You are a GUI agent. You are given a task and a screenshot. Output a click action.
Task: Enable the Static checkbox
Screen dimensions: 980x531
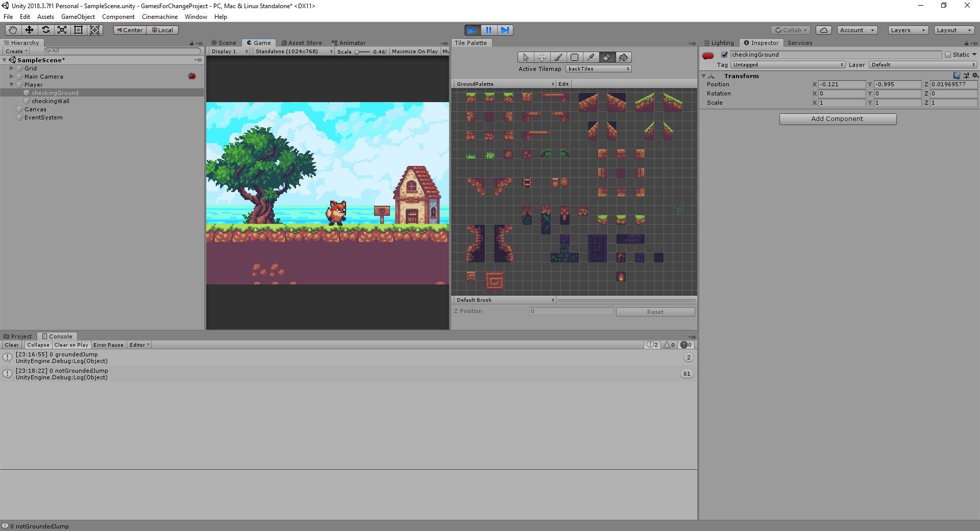948,55
